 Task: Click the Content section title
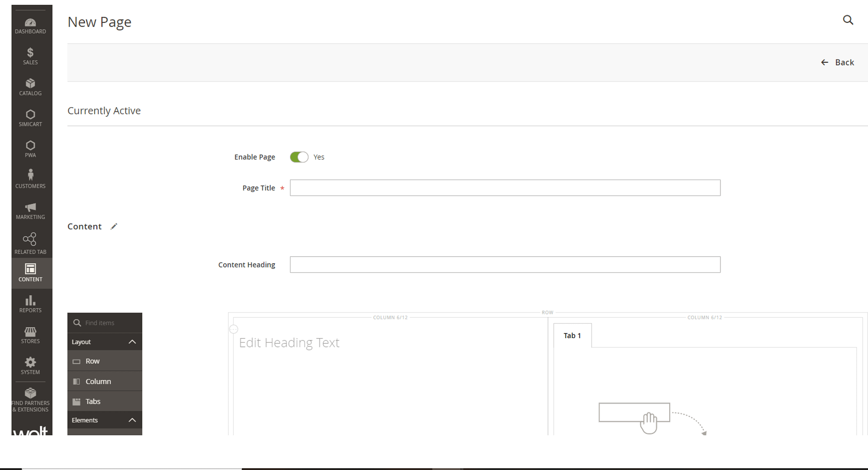pyautogui.click(x=84, y=226)
